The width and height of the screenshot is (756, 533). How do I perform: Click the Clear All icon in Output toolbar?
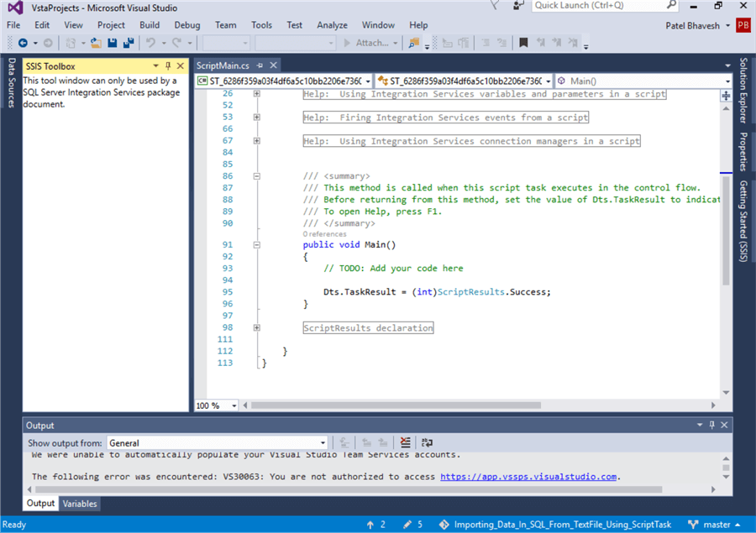point(404,442)
